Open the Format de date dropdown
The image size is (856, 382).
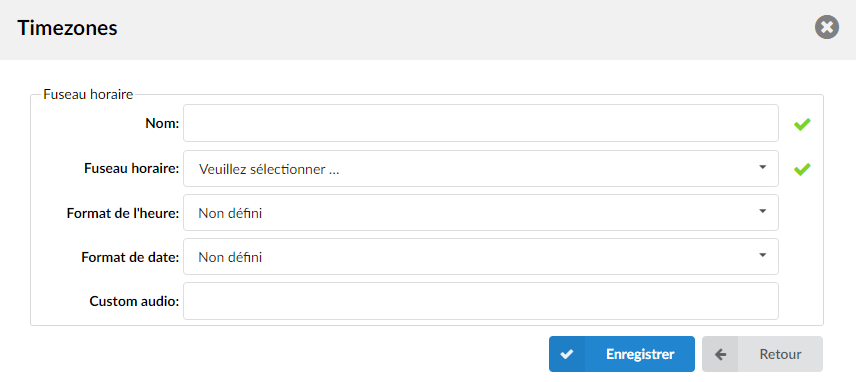point(480,256)
